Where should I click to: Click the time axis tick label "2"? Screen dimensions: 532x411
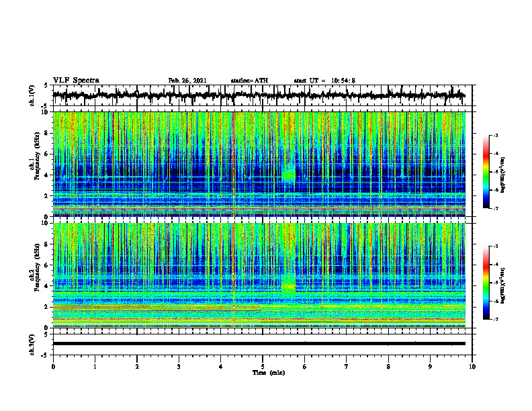137,367
